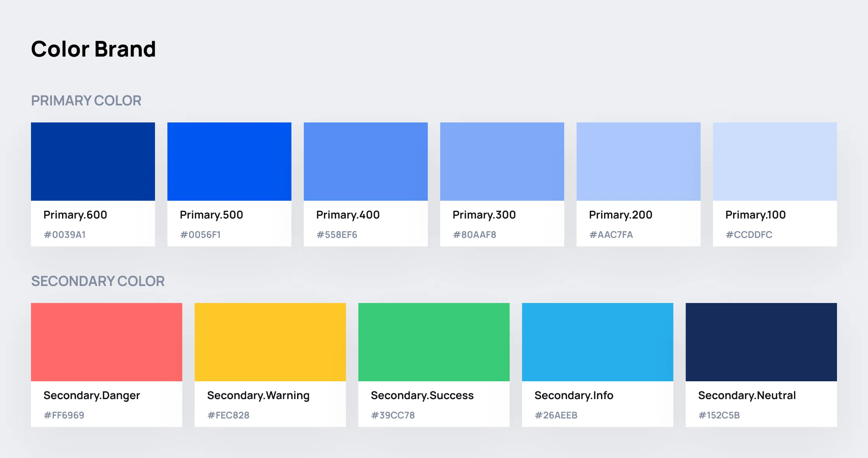Choose the Secondary.Info cyan swatch
Viewport: 868px width, 458px height.
pyautogui.click(x=598, y=342)
